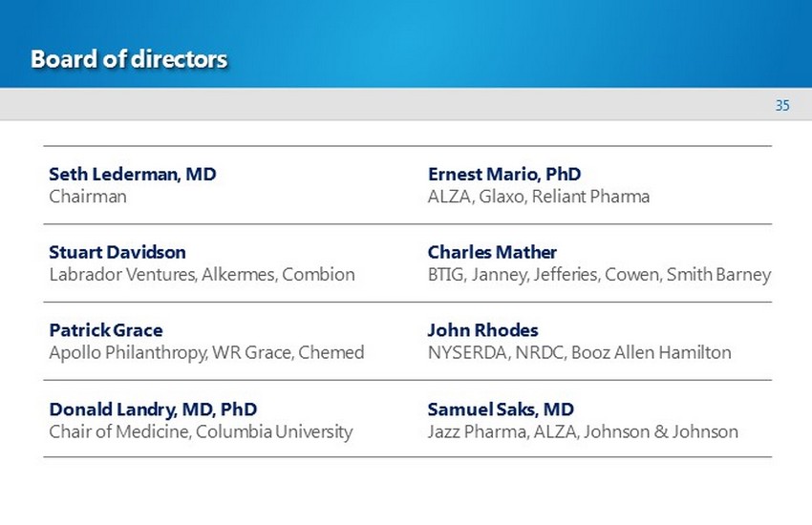Click "Chair of Medicine, Columbia University" text
This screenshot has width=812, height=525.
(x=201, y=431)
